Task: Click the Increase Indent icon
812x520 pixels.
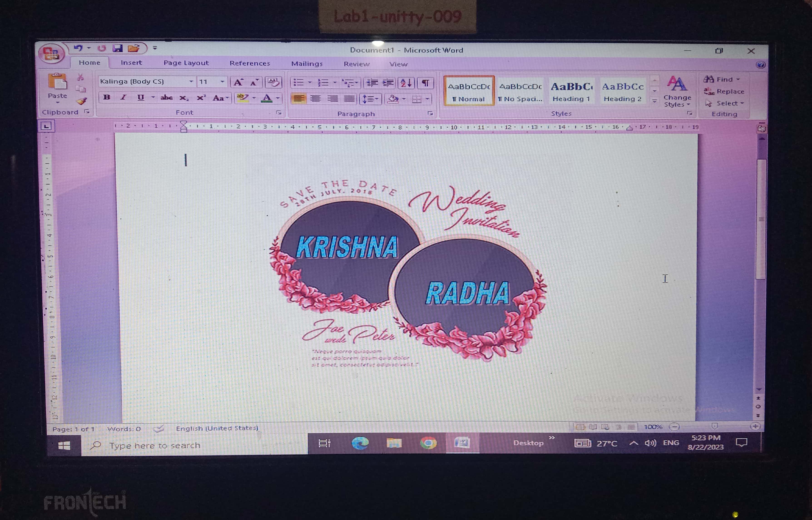Action: tap(388, 83)
